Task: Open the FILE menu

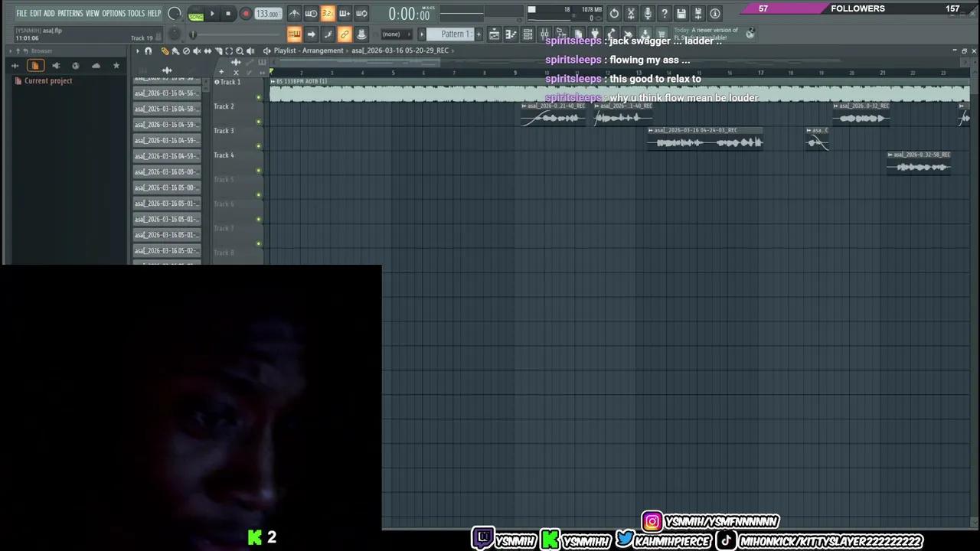Action: (x=21, y=14)
